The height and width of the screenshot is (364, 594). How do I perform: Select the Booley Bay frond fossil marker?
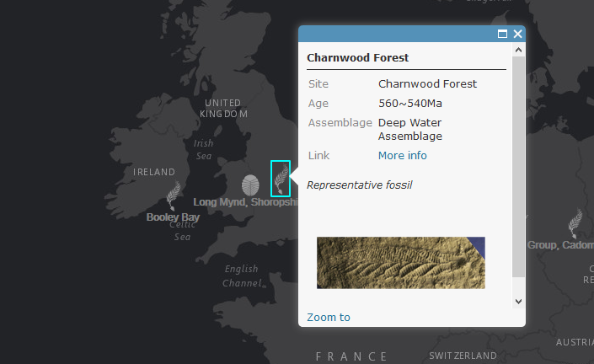pos(173,195)
